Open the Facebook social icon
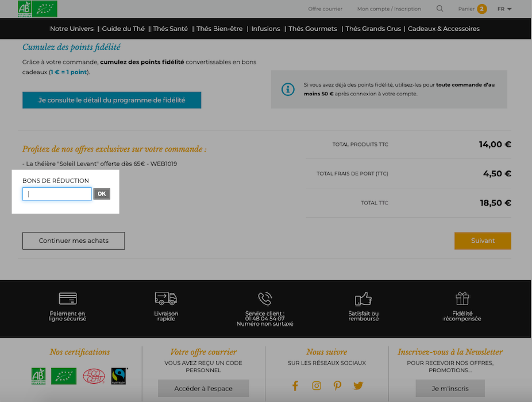The image size is (532, 402). pos(295,386)
